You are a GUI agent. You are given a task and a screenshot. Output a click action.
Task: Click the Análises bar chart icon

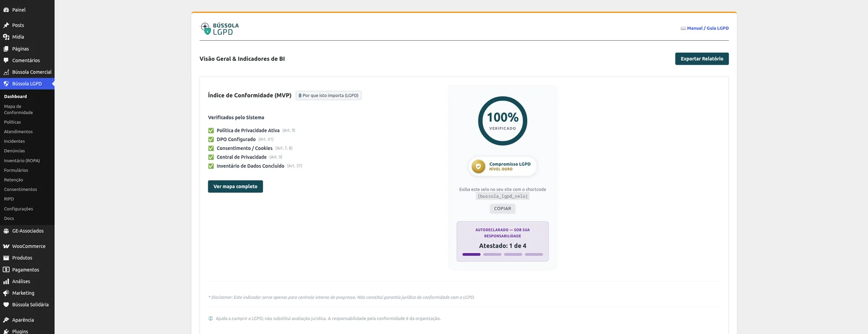click(x=6, y=281)
